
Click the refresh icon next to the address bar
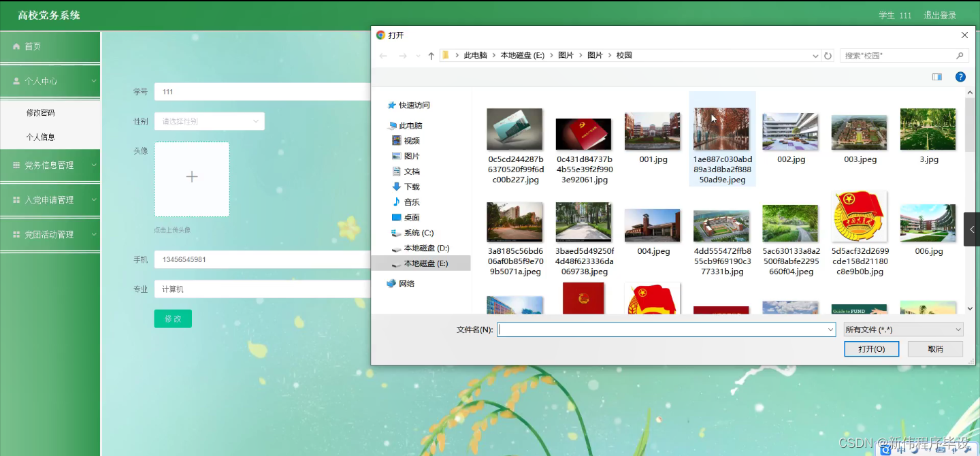click(827, 55)
